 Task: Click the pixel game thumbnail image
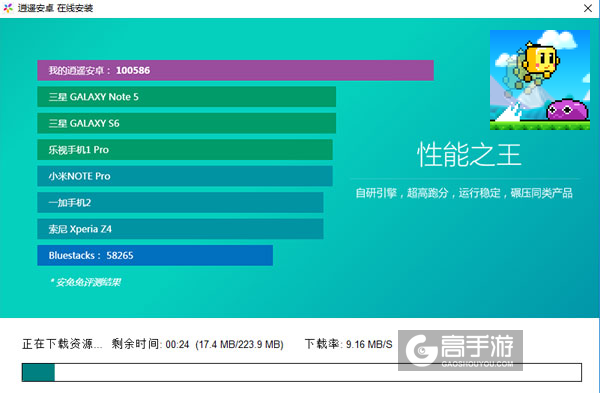tap(540, 80)
